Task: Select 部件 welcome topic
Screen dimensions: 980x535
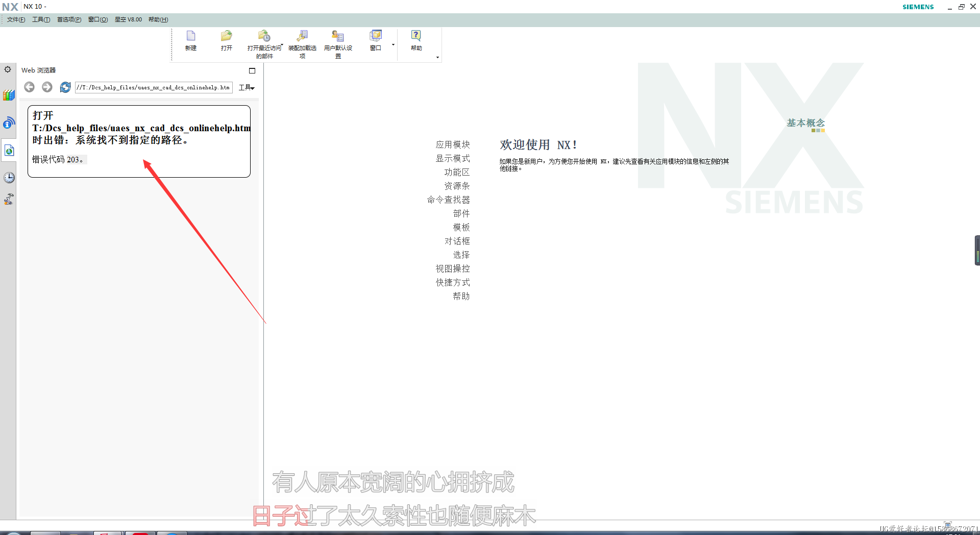Action: [461, 213]
